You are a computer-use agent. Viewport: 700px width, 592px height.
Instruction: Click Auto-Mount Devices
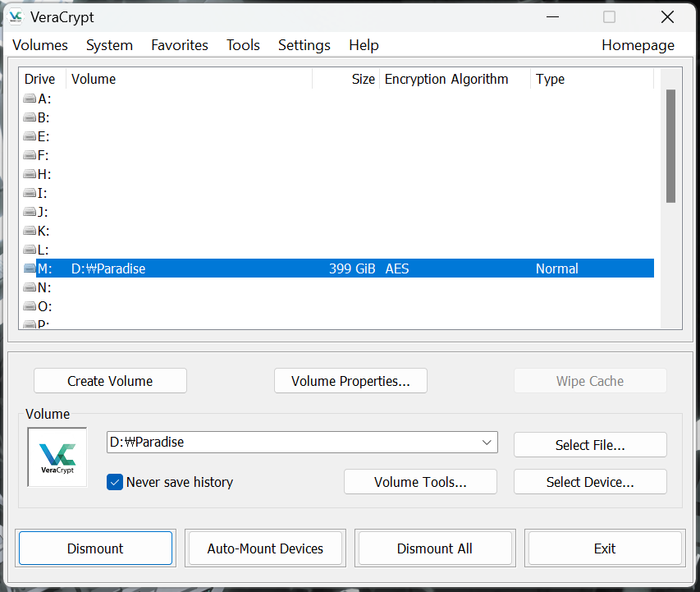point(265,548)
